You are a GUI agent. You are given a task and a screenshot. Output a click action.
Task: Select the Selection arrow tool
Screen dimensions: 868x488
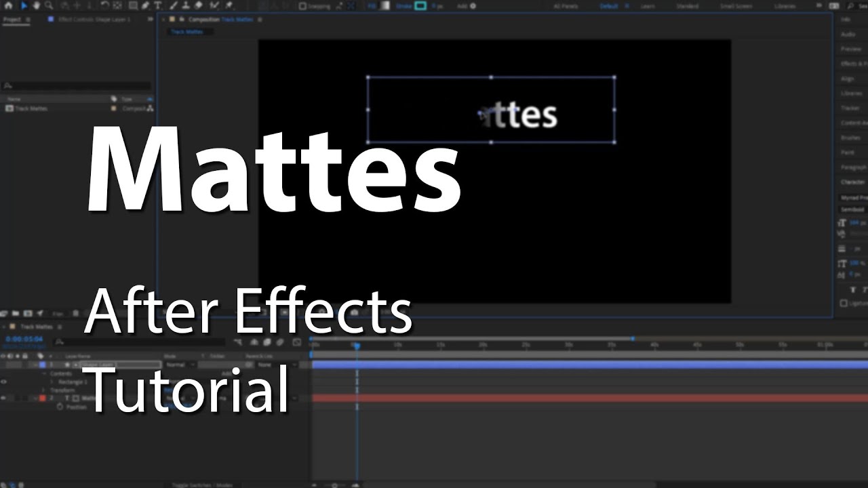[x=24, y=5]
